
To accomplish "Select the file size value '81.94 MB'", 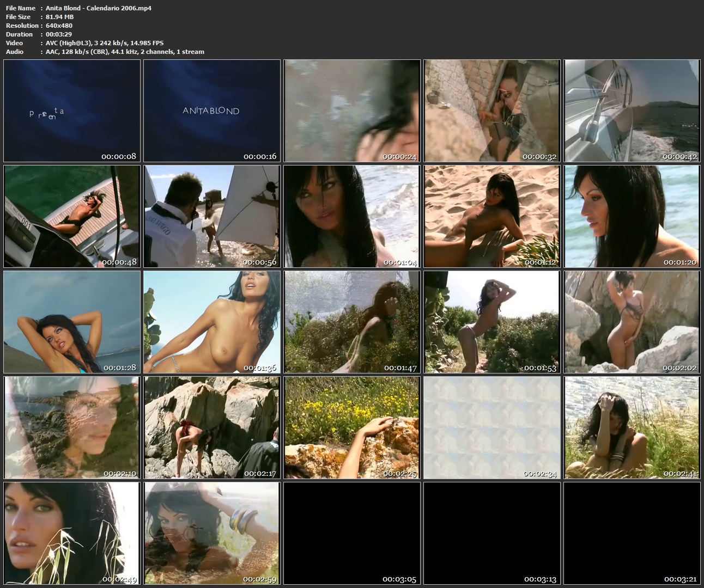I will pyautogui.click(x=60, y=17).
